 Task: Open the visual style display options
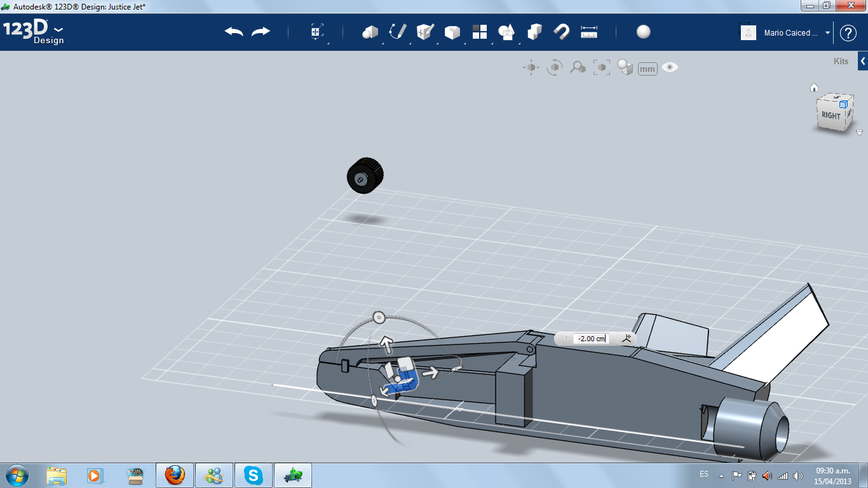pyautogui.click(x=625, y=67)
